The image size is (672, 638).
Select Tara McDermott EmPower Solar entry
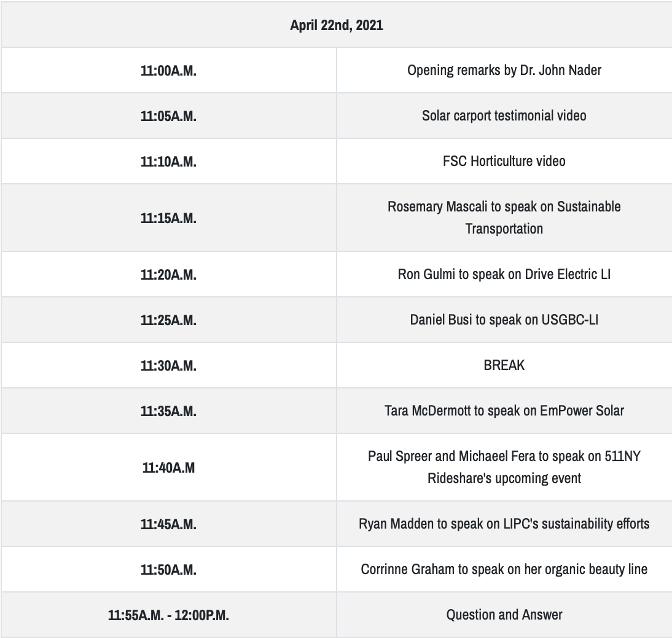tap(504, 411)
